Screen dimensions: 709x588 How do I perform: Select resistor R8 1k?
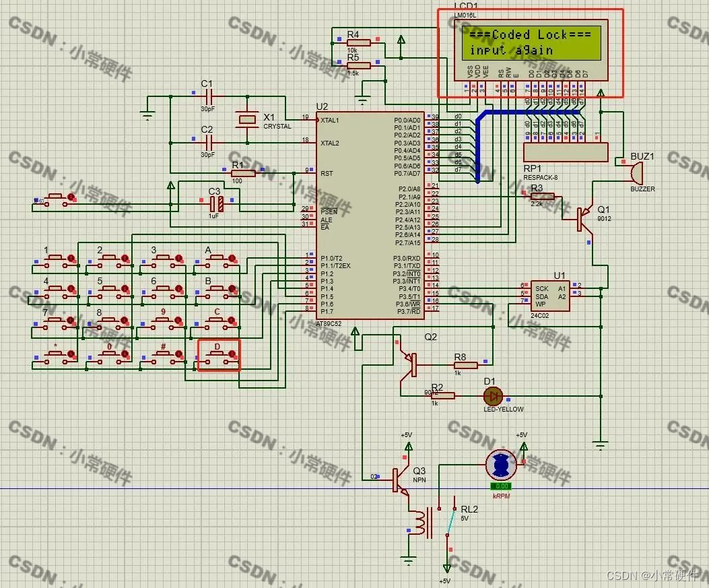pos(465,365)
